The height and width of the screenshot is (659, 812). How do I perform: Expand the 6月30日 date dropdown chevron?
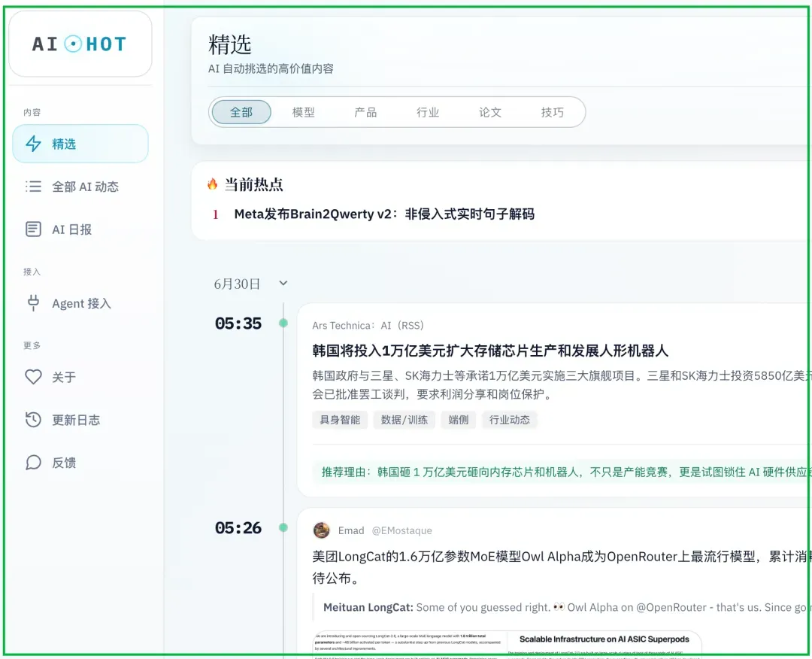click(283, 284)
